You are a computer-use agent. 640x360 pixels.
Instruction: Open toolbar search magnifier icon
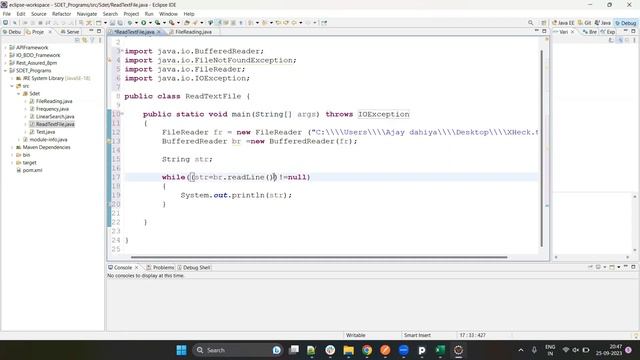(531, 23)
